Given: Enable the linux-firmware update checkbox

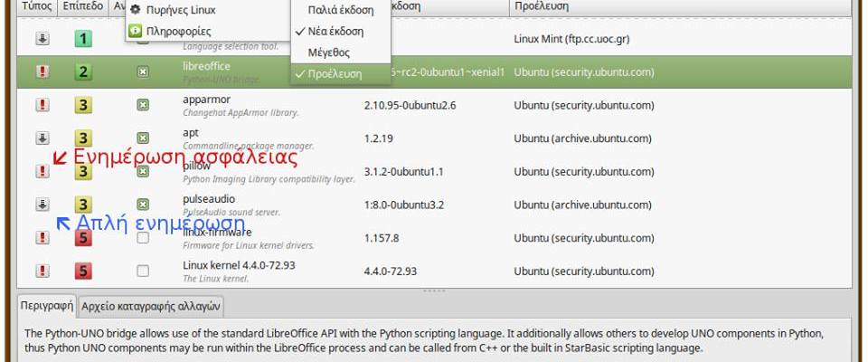Looking at the screenshot, I should click(143, 237).
